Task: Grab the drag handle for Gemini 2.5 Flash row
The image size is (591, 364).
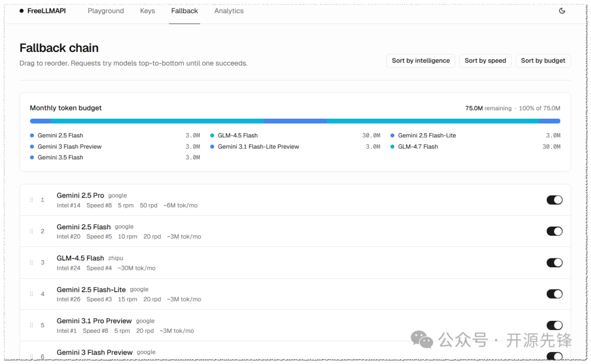Action: (x=31, y=231)
